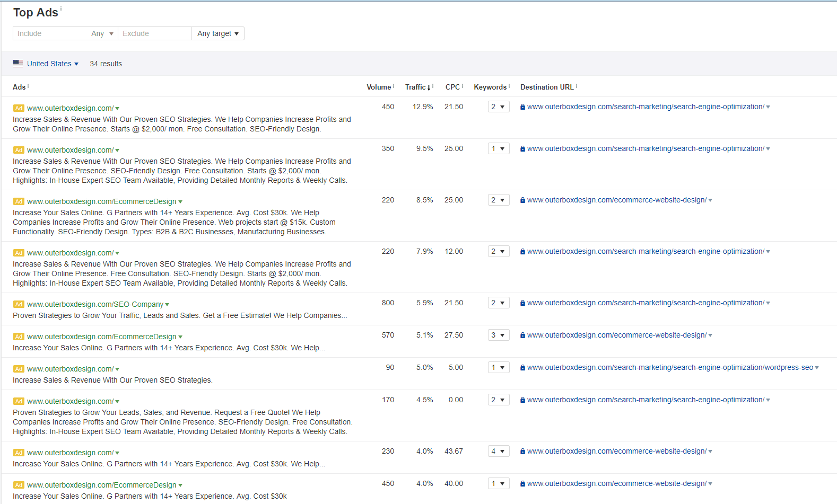This screenshot has width=837, height=504.
Task: Open the ecommerce-website-design destination in 40.00 CPC row
Action: click(x=617, y=483)
